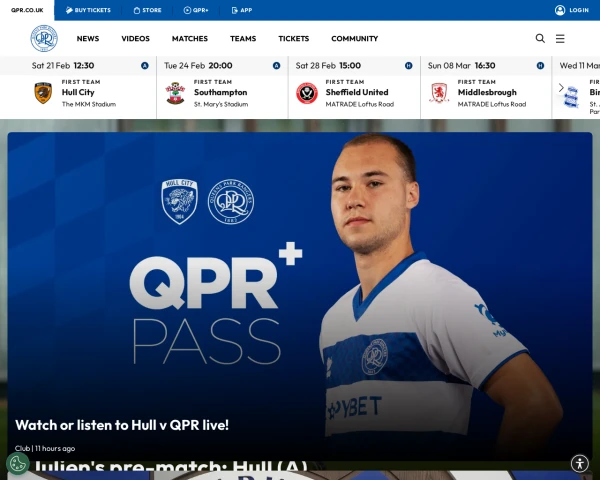Open the search magnifier icon
Screen dimensions: 600x480
pos(540,38)
